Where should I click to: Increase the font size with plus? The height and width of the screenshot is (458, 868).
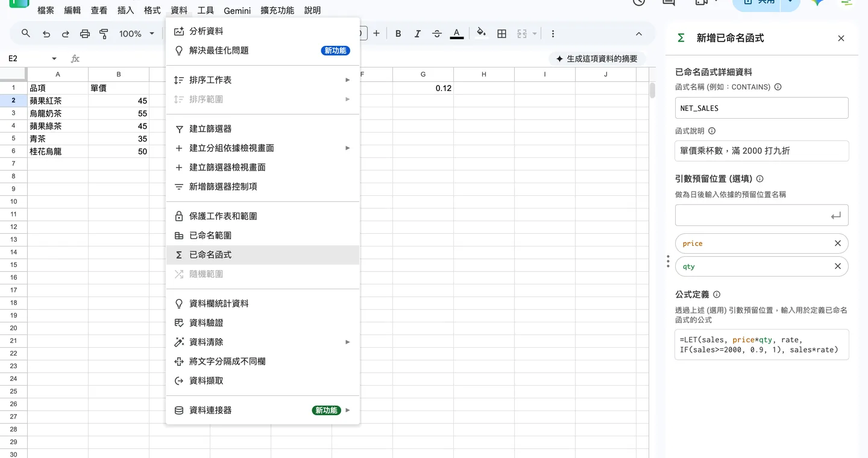(376, 34)
